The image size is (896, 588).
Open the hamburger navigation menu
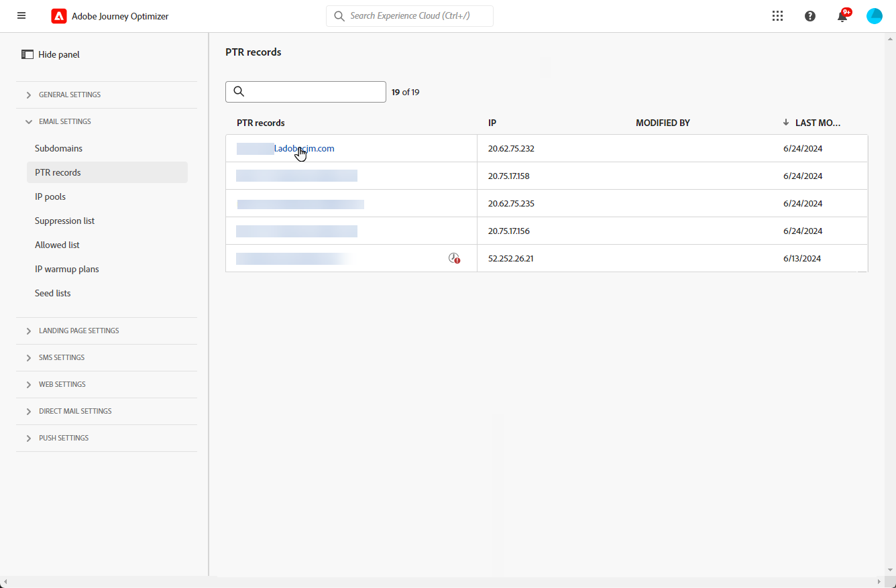(x=21, y=15)
